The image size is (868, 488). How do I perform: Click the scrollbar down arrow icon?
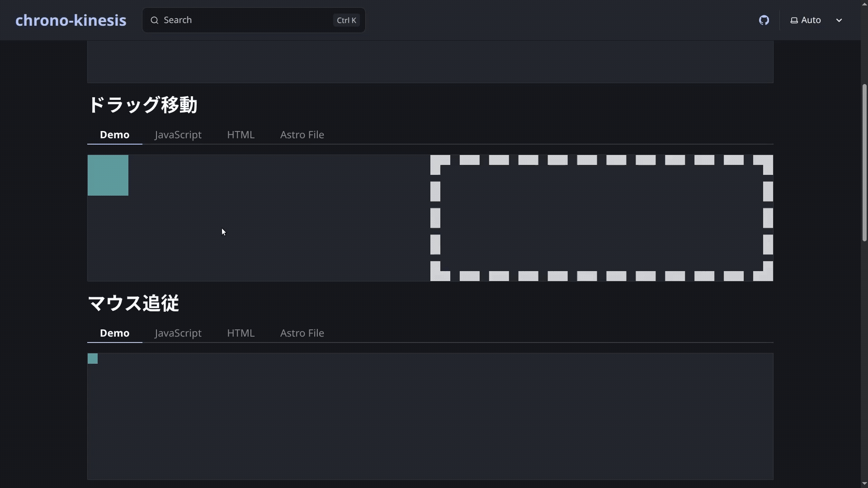coord(863,484)
